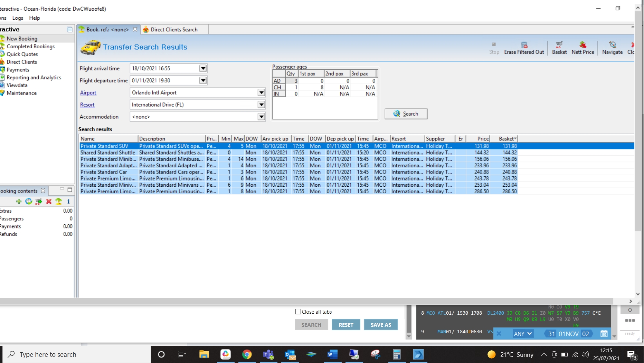Open the Flight arrival time dropdown

tap(203, 68)
